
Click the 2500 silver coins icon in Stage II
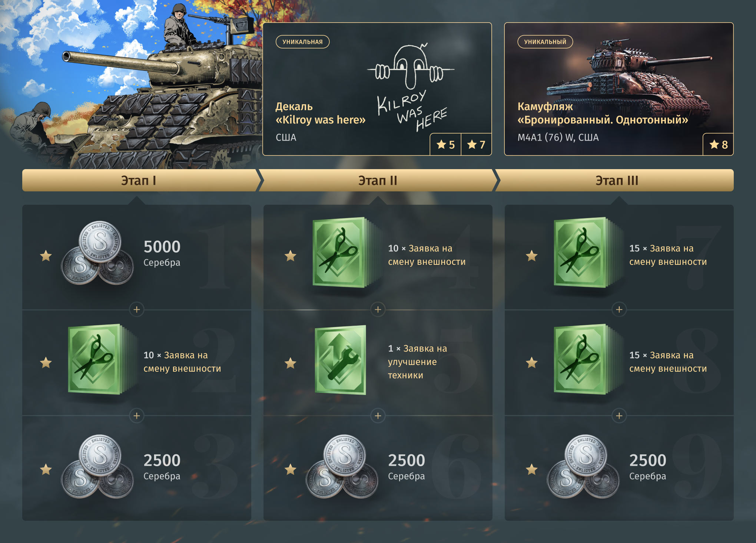click(342, 466)
